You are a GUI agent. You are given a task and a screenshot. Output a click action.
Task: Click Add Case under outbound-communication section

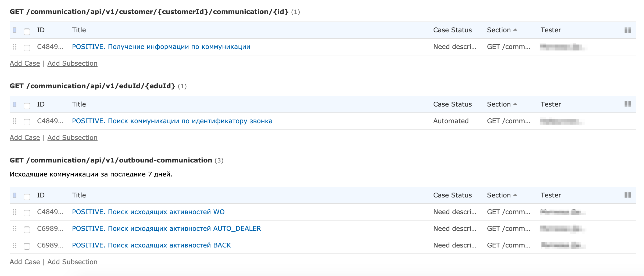tap(25, 262)
